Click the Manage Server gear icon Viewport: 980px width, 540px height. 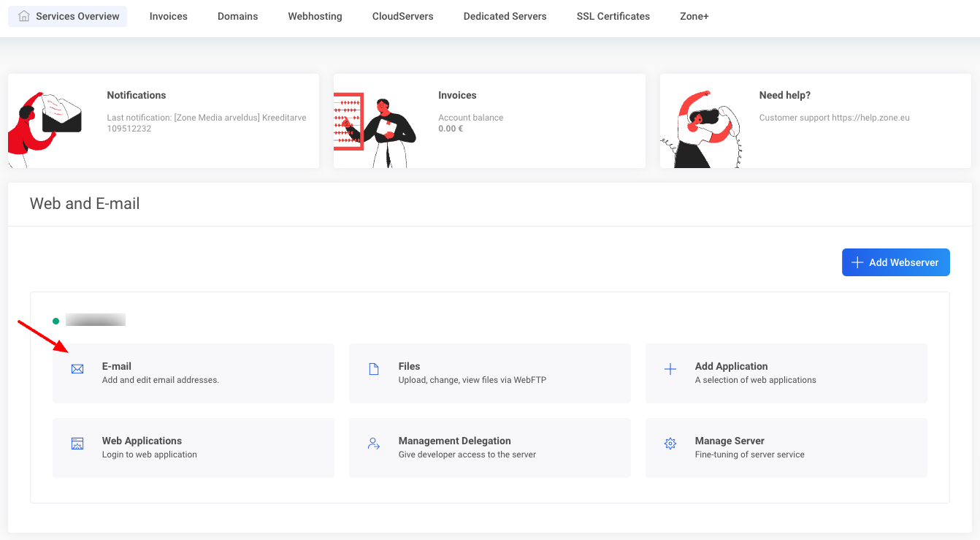(x=670, y=444)
